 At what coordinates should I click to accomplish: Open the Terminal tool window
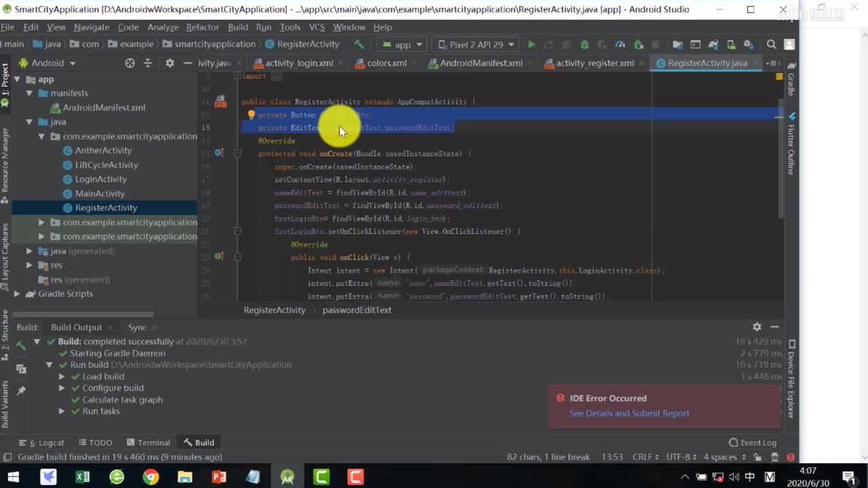click(x=149, y=443)
